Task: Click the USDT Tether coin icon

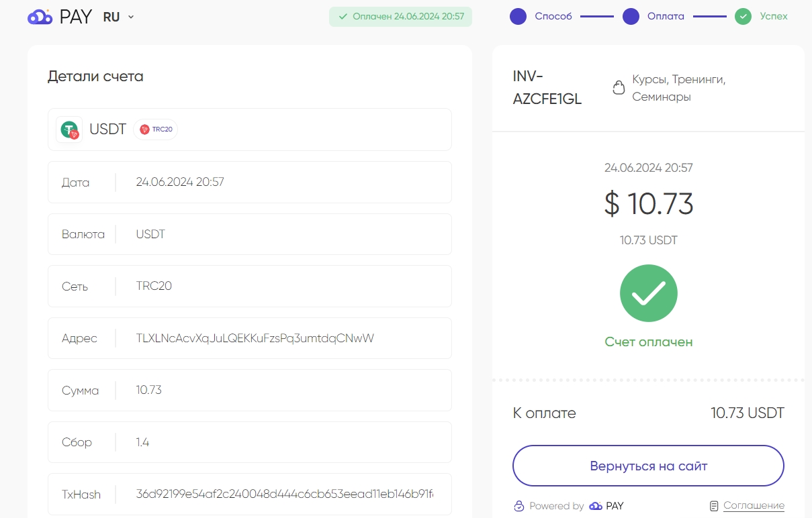Action: (x=69, y=129)
